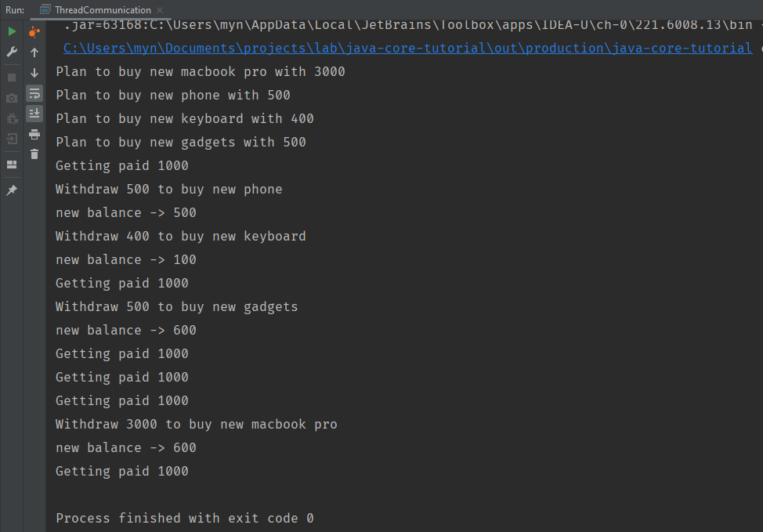Toggle soft-wrap for console lines
The height and width of the screenshot is (532, 763).
coord(34,93)
